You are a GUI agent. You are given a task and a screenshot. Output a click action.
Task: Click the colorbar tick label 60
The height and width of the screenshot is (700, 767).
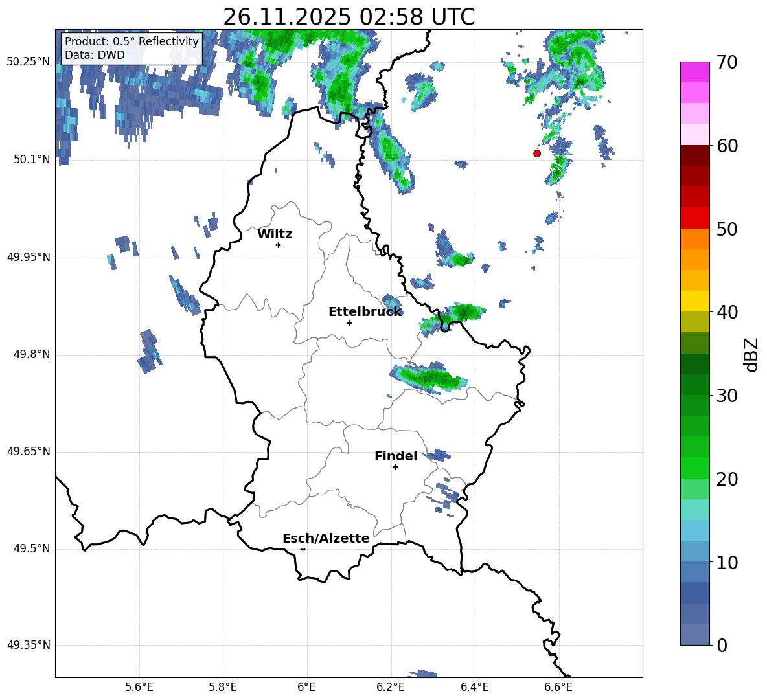click(x=727, y=146)
